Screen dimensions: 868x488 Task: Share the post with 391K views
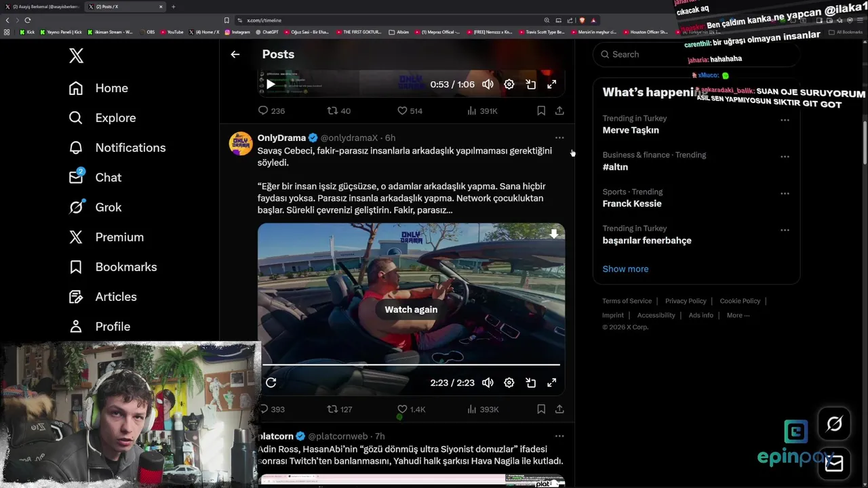point(559,110)
